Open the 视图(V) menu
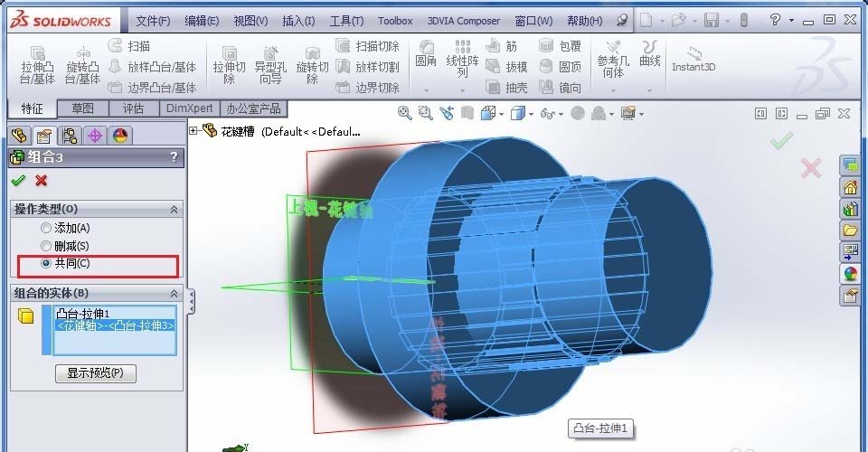This screenshot has width=868, height=452. click(250, 21)
